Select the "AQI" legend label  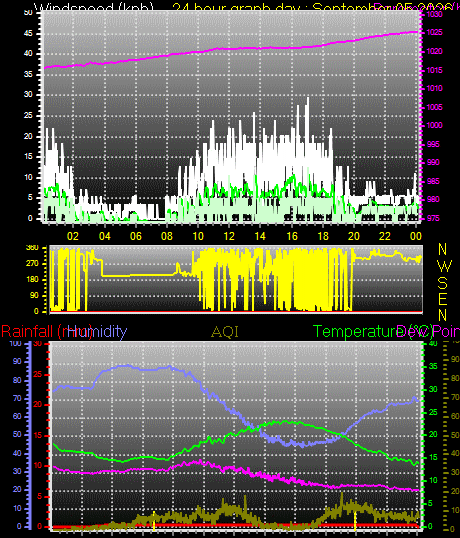(x=225, y=332)
